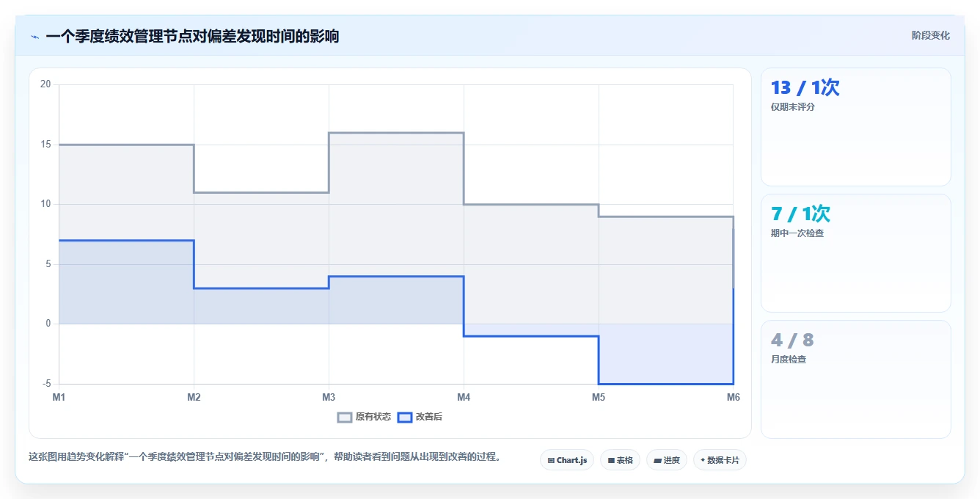Click the M6 x-axis label
This screenshot has height=499, width=980.
point(734,397)
